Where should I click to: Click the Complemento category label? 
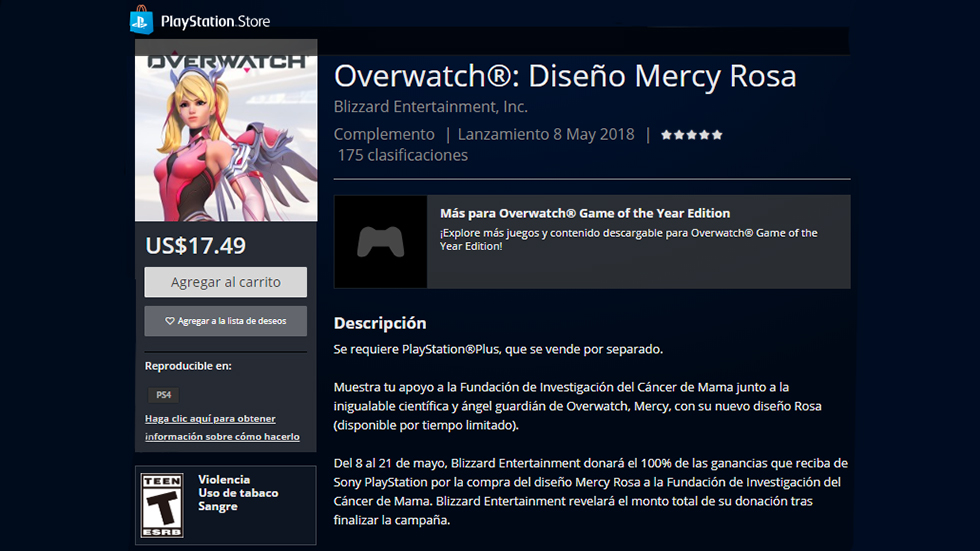click(384, 134)
